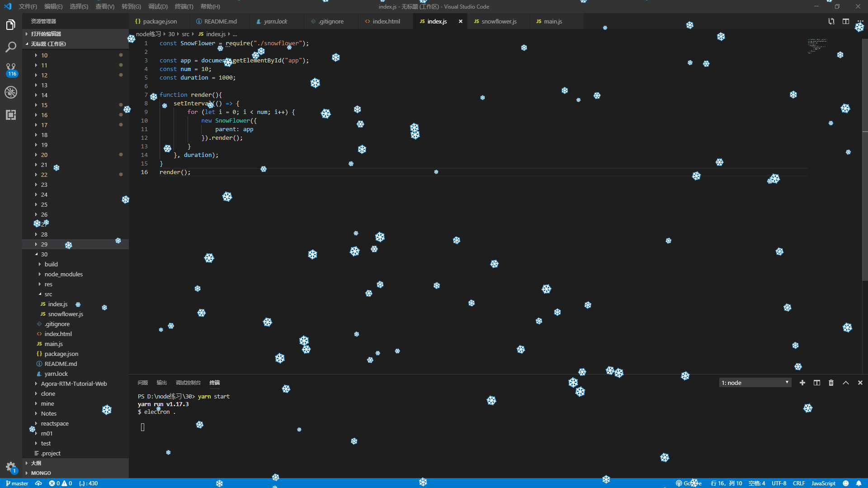Switch to the snowflower.js editor tab

click(499, 21)
